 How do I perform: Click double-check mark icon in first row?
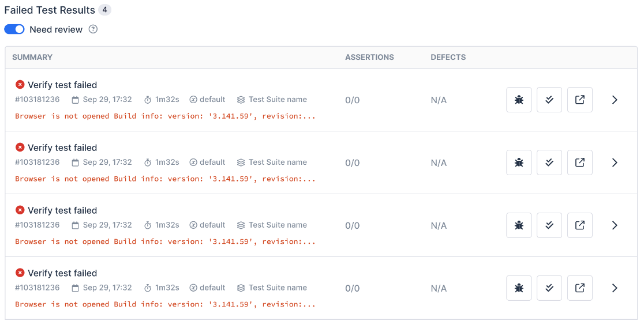pos(549,100)
